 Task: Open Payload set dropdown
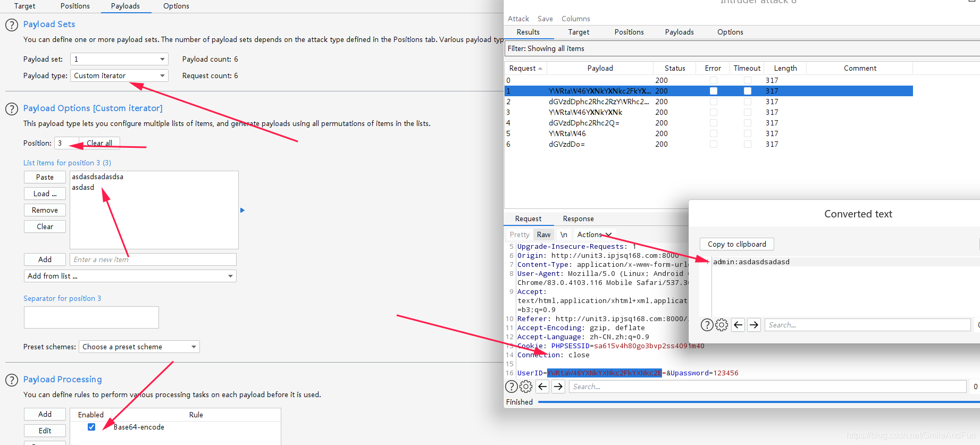pos(119,59)
